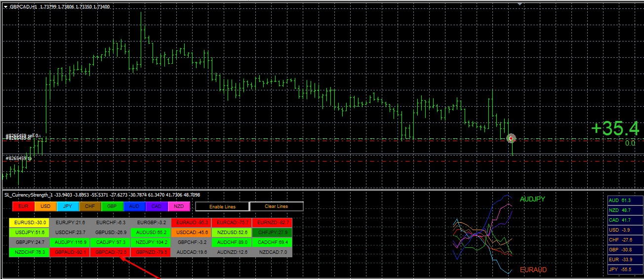
Task: Click the #8265459 sell order line label
Action: 23,135
